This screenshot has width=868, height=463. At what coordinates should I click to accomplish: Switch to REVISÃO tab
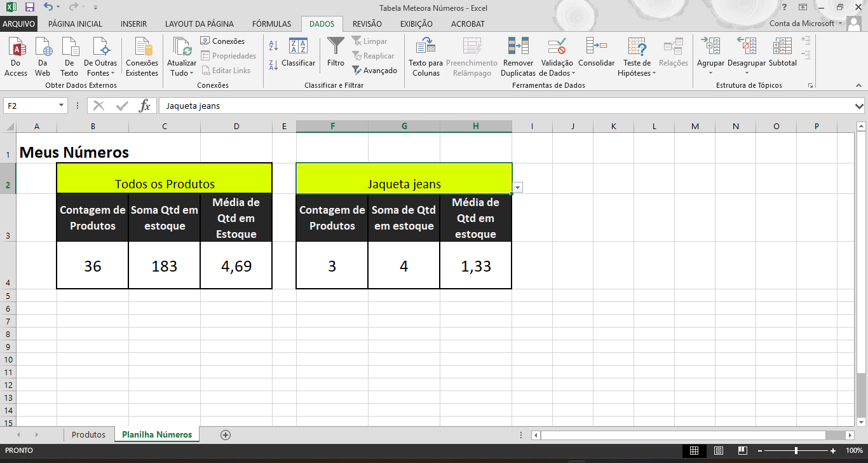tap(367, 24)
